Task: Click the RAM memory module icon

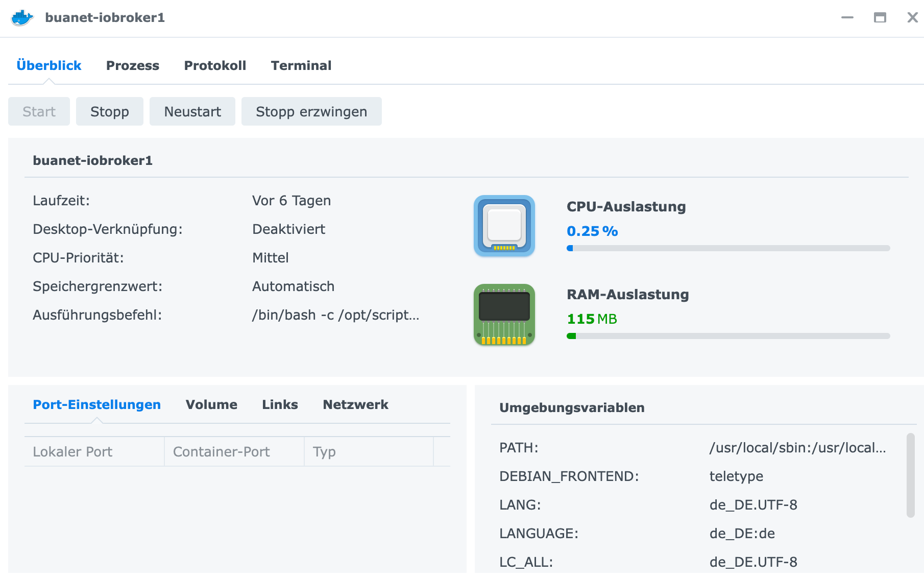Action: click(504, 315)
